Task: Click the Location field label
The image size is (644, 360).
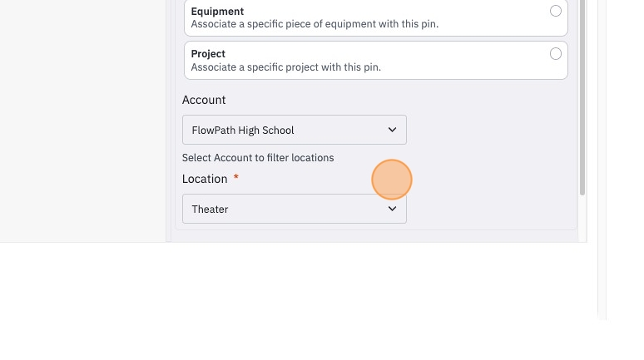Action: pyautogui.click(x=205, y=179)
